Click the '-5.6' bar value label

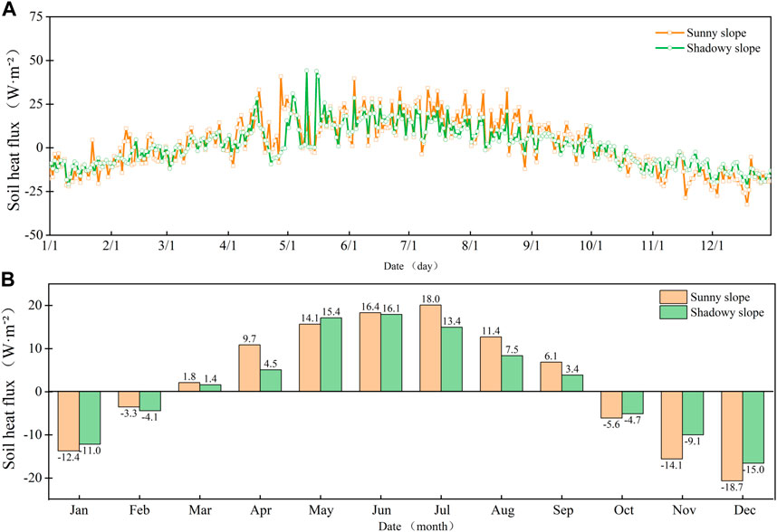click(611, 424)
